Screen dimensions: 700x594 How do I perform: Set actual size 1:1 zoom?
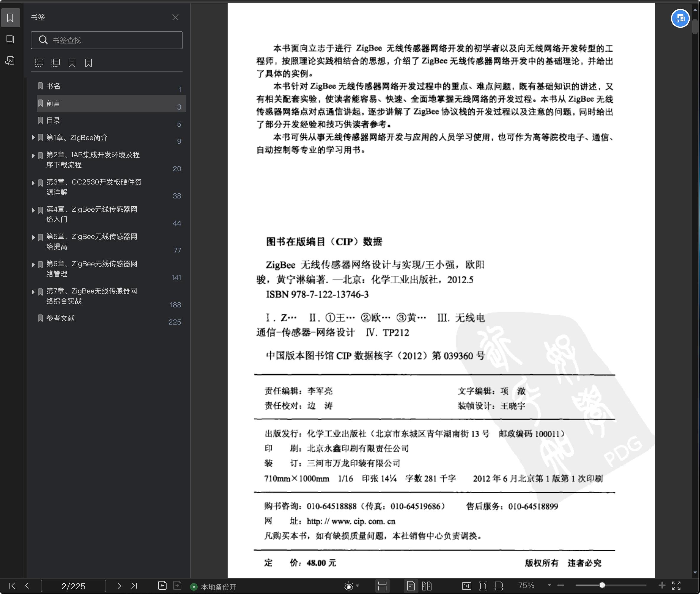tap(466, 586)
